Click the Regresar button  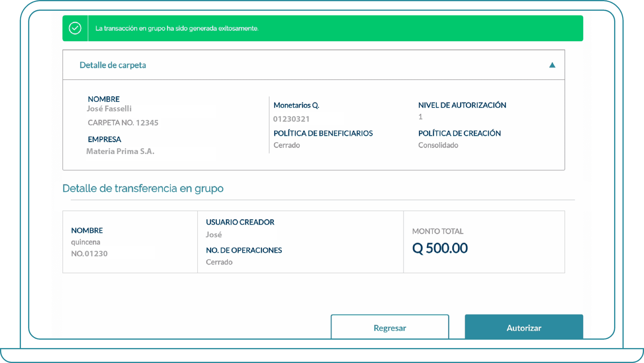(390, 327)
